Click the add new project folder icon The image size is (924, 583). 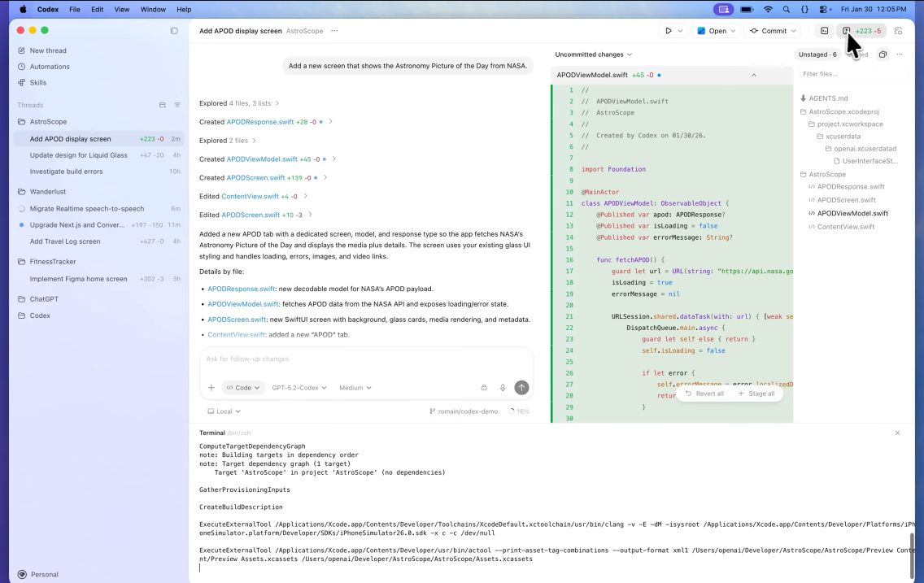click(x=163, y=105)
